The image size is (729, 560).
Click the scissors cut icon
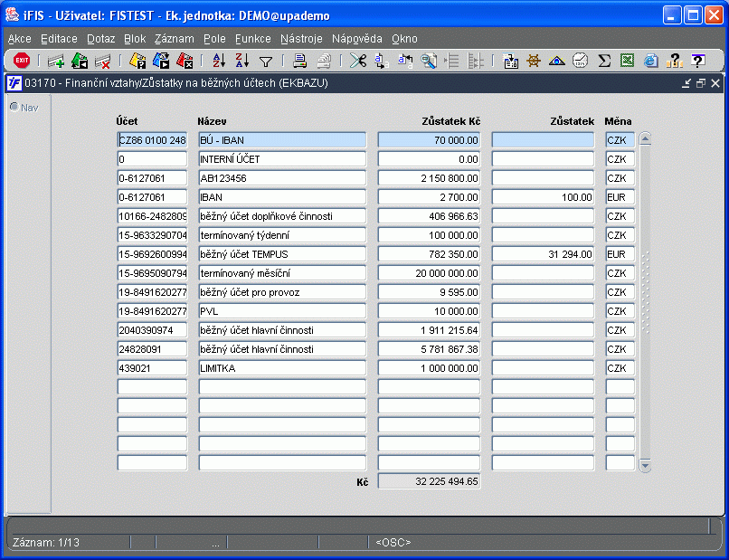[x=358, y=61]
